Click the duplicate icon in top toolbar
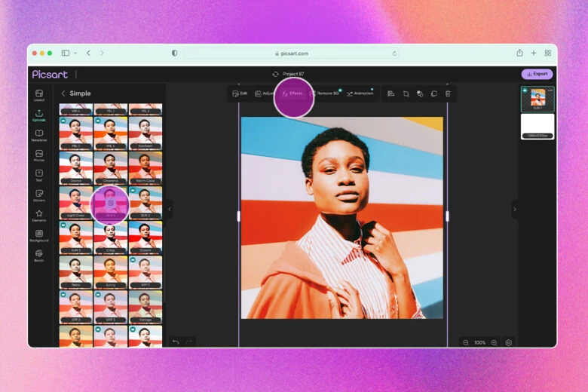Screen dimensions: 588x392 [x=434, y=93]
